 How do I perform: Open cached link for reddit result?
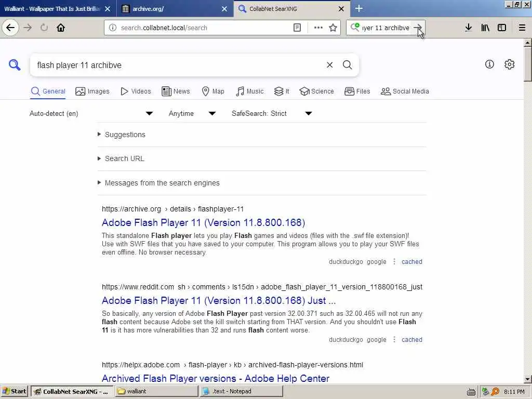point(412,340)
